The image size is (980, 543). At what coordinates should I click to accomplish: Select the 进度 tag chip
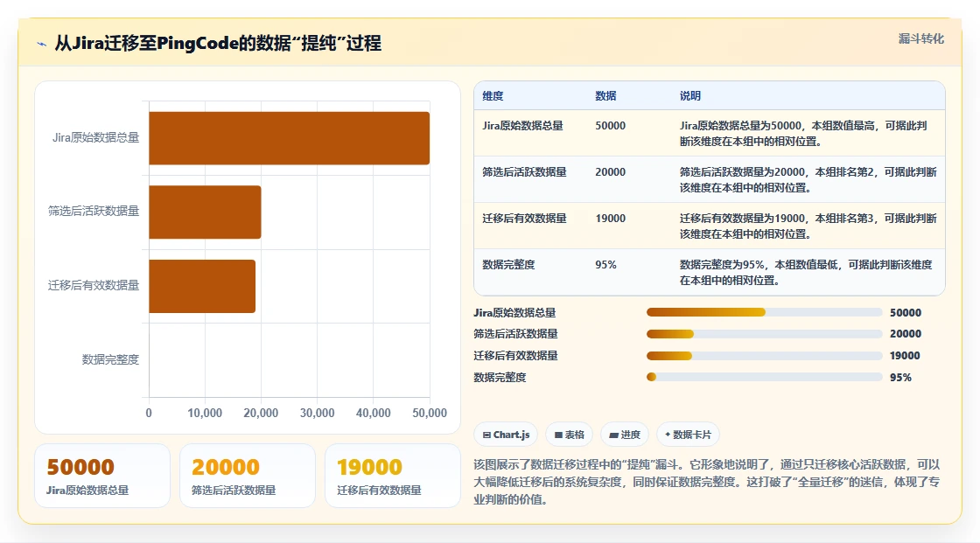point(625,435)
